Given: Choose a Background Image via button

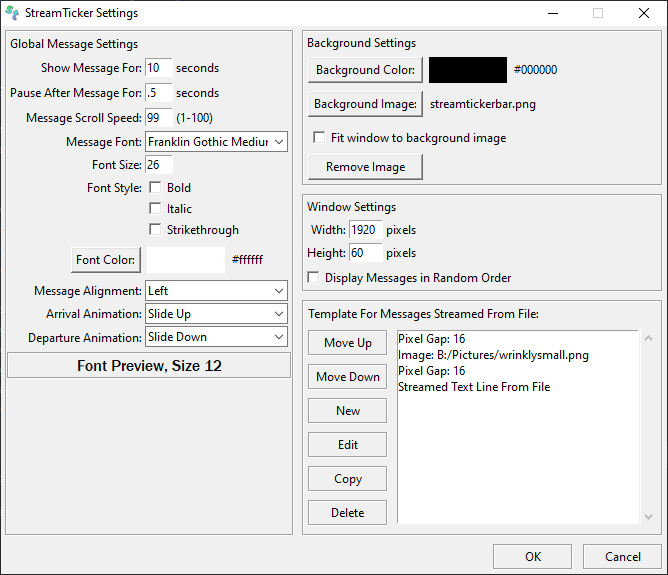Looking at the screenshot, I should tap(365, 104).
